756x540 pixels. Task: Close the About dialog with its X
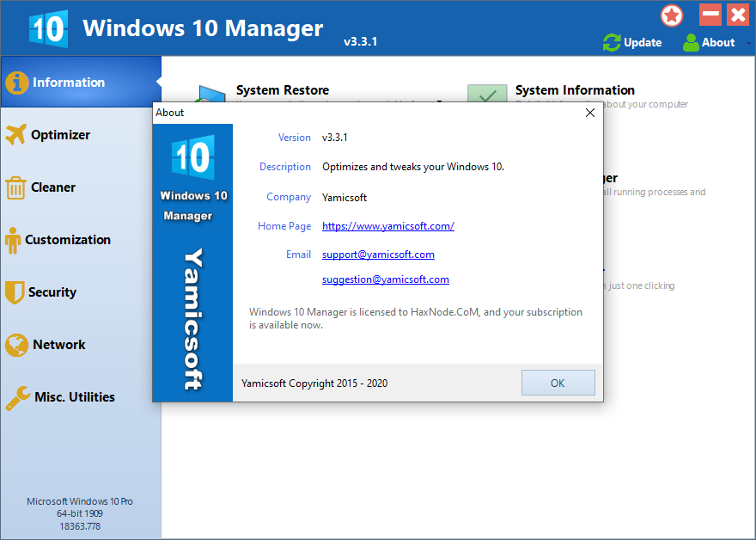[x=590, y=113]
